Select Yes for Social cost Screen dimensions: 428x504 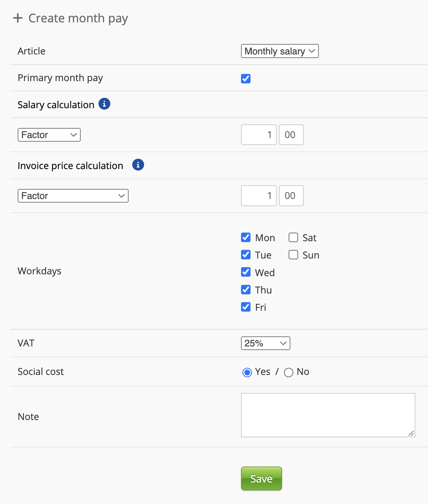coord(247,372)
